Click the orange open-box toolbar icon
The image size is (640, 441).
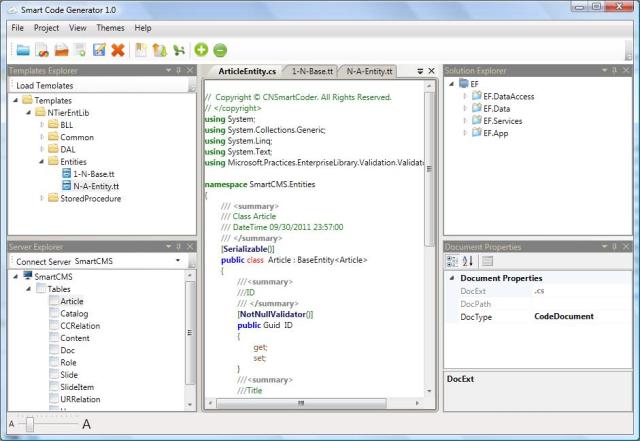61,49
